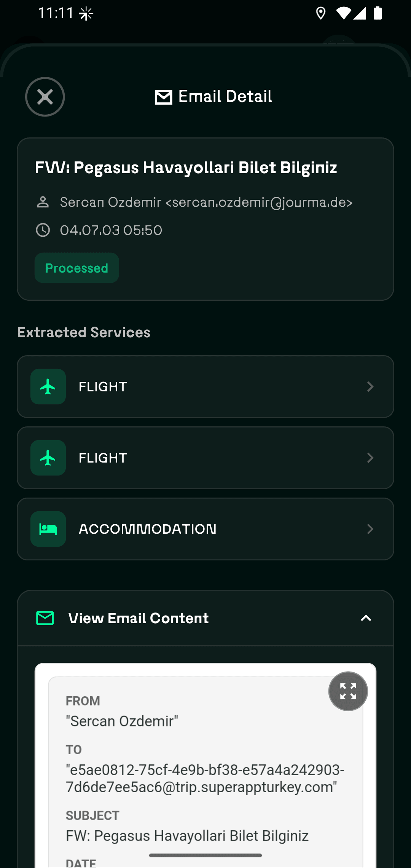The image size is (411, 868).
Task: Tap the sender person icon
Action: 43,202
